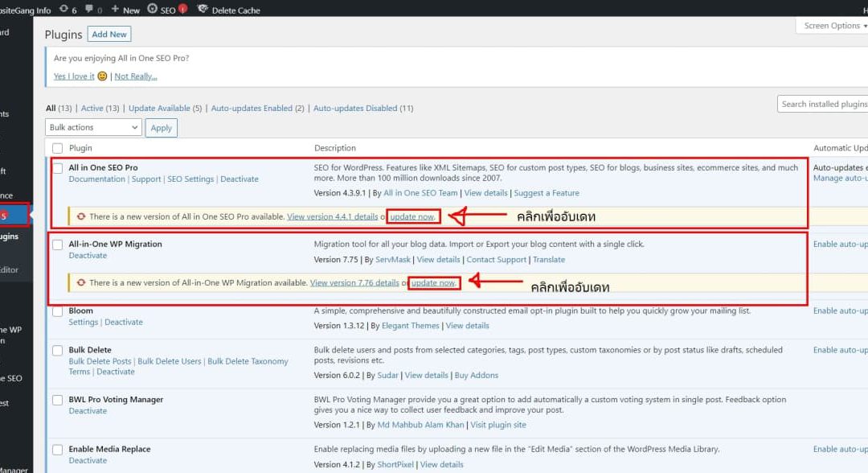Screen dimensions: 868x473
Task: Show plugins with Update Available
Action: pyautogui.click(x=159, y=108)
